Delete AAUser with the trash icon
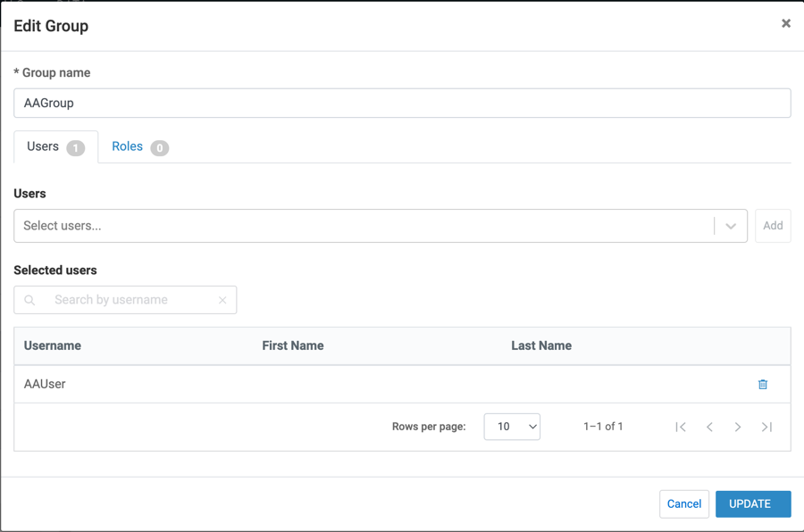The width and height of the screenshot is (804, 532). pos(763,384)
